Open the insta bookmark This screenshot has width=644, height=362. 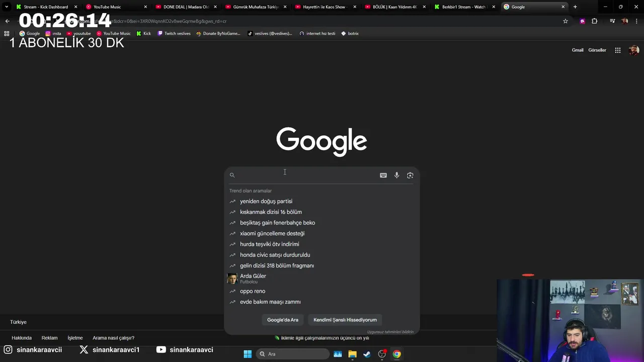[x=53, y=33]
